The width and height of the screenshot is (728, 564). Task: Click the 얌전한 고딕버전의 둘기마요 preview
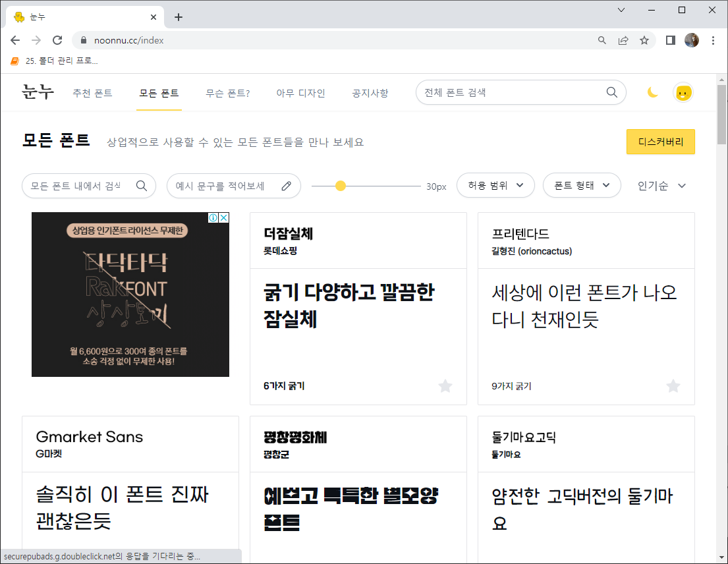[x=582, y=509]
